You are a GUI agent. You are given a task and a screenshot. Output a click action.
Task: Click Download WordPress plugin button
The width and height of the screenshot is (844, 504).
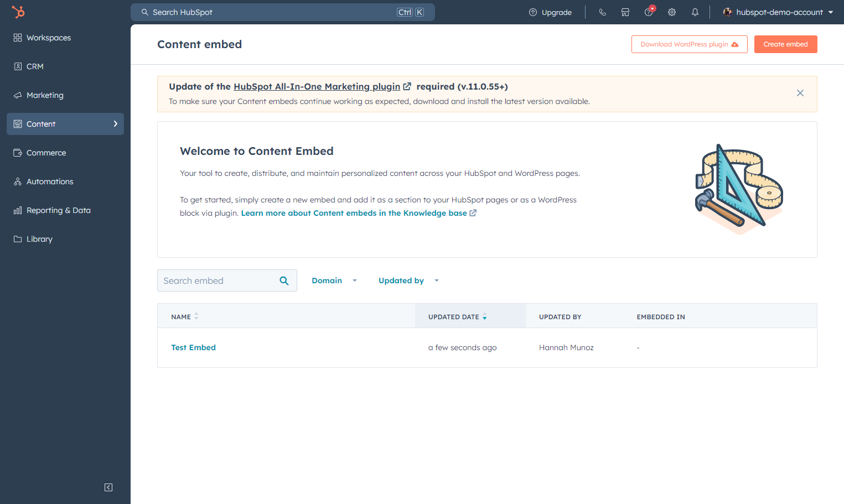(689, 44)
